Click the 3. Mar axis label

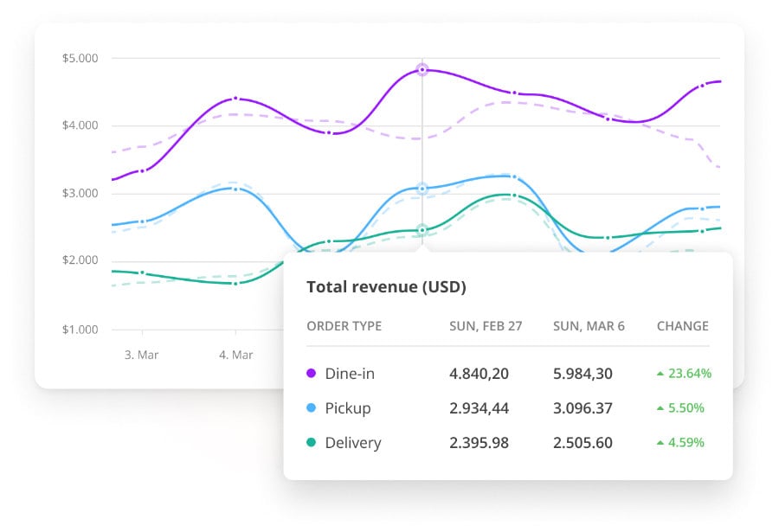[x=142, y=355]
